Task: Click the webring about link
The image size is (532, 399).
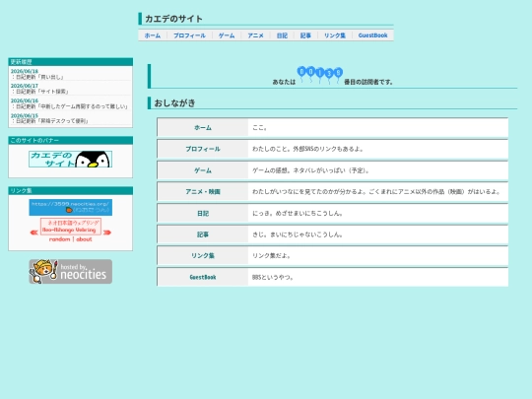Action: (84, 239)
